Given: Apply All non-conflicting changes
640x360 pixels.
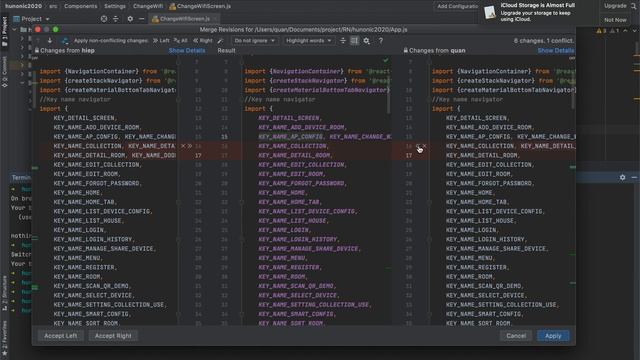Looking at the screenshot, I should (x=181, y=40).
